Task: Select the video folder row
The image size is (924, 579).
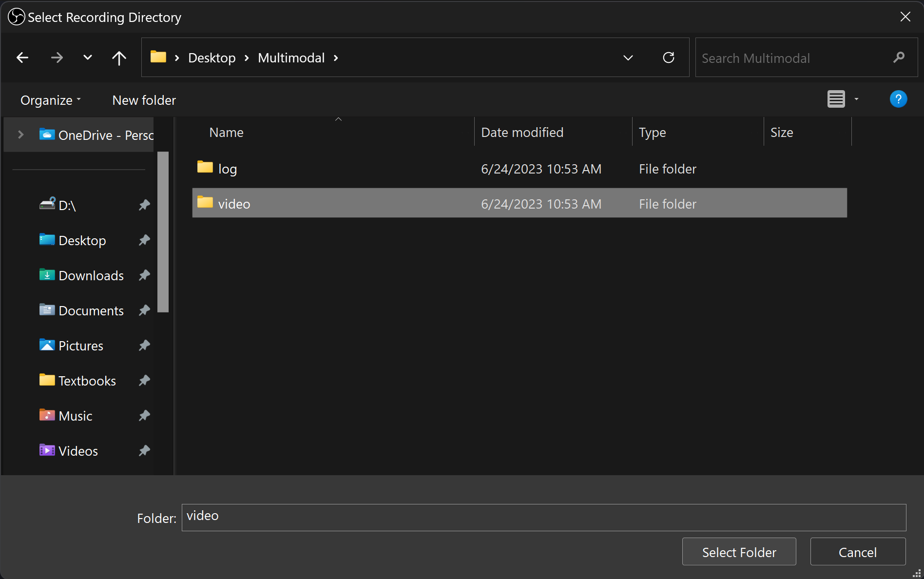Action: click(x=519, y=203)
